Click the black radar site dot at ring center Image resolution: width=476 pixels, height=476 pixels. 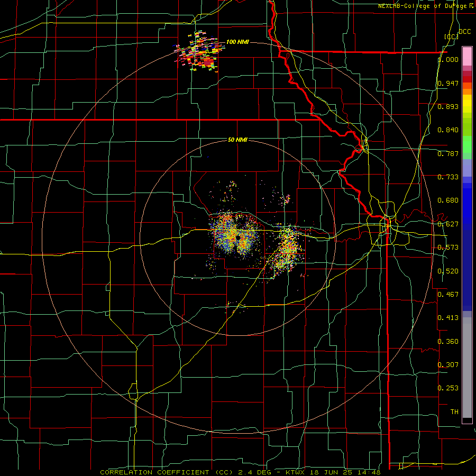point(238,237)
